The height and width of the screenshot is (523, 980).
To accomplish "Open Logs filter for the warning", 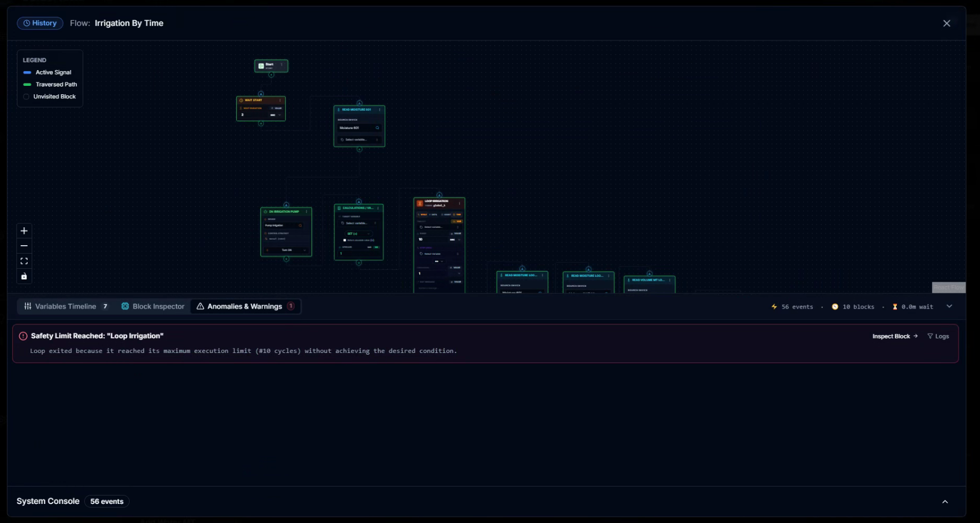I will [x=938, y=336].
